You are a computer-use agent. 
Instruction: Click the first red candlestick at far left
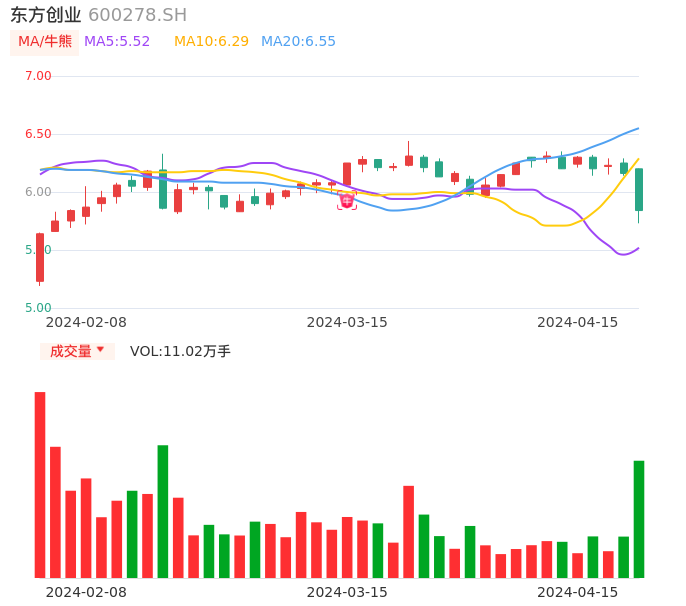[x=40, y=257]
